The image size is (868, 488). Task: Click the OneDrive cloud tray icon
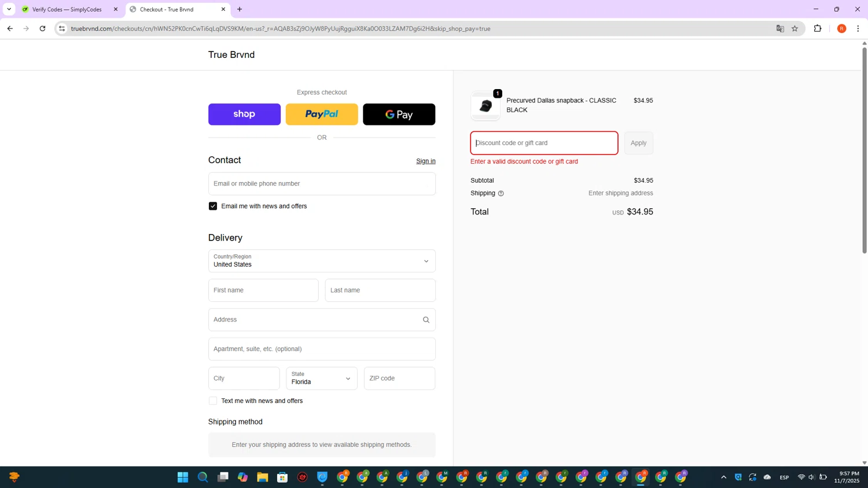767,477
